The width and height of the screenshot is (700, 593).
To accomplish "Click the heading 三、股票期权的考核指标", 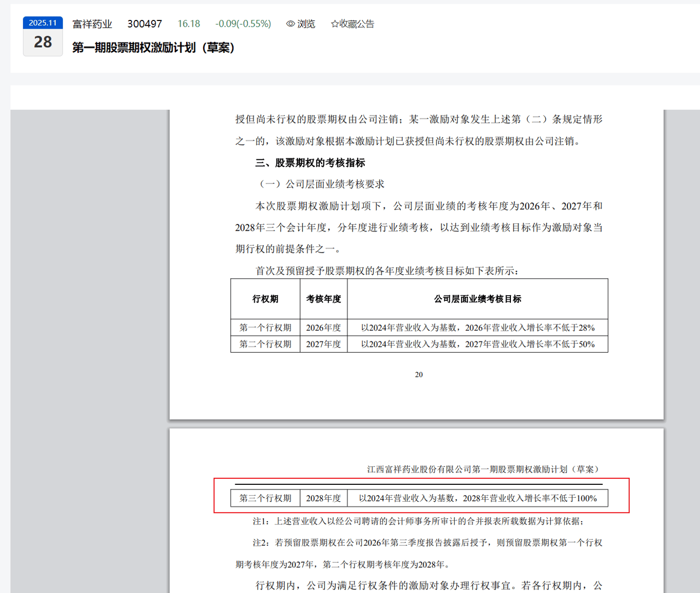I will pyautogui.click(x=310, y=163).
